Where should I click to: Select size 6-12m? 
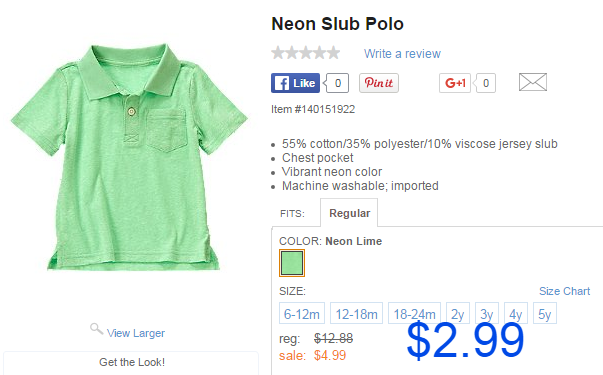(302, 313)
